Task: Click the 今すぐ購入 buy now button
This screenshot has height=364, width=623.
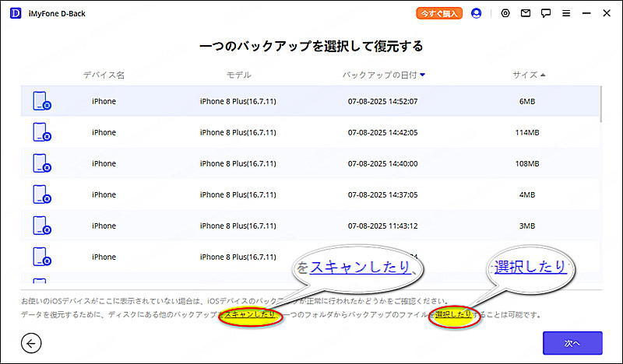Action: (x=439, y=13)
